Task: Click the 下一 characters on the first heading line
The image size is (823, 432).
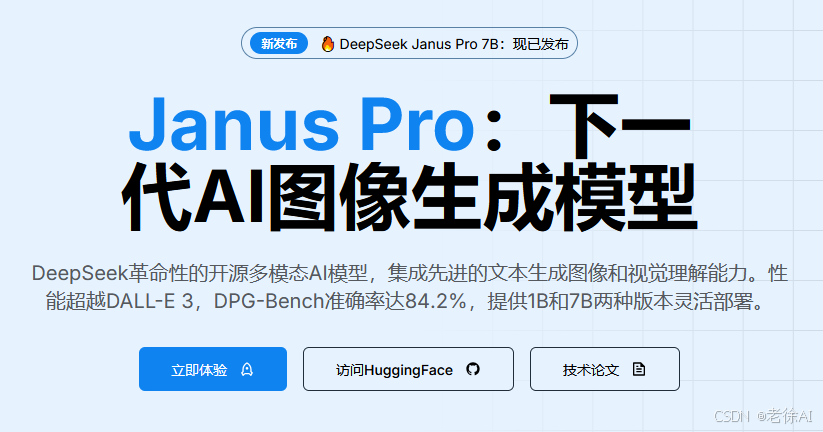Action: (619, 125)
